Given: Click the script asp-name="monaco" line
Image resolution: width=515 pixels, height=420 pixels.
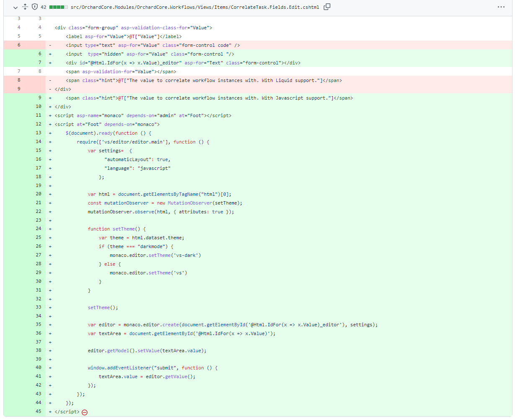Looking at the screenshot, I should [x=258, y=115].
